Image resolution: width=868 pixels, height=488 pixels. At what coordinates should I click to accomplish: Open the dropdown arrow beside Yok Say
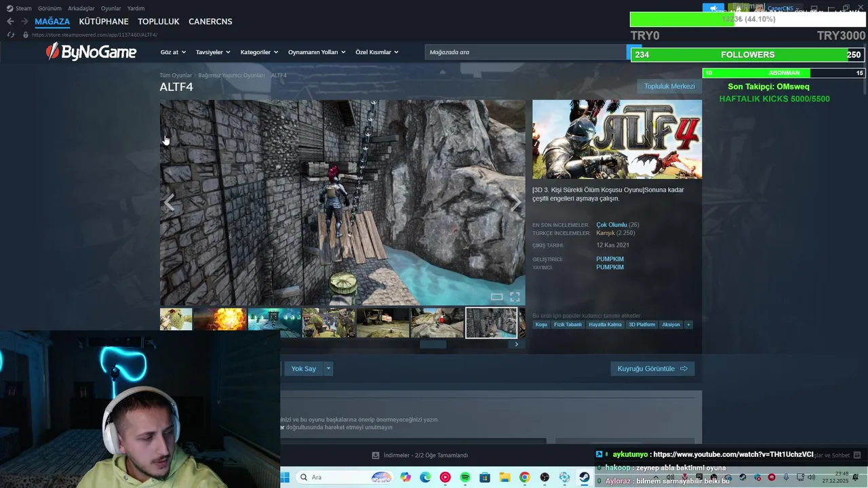(328, 369)
